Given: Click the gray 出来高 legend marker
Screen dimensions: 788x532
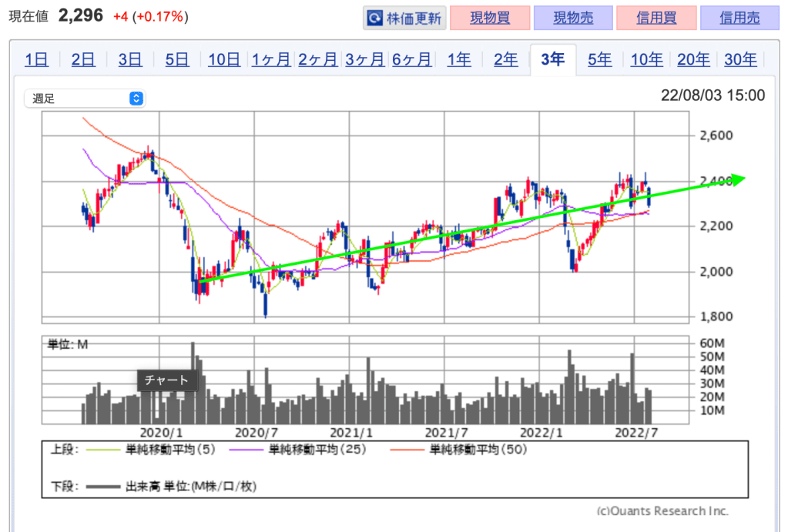Looking at the screenshot, I should coord(102,486).
